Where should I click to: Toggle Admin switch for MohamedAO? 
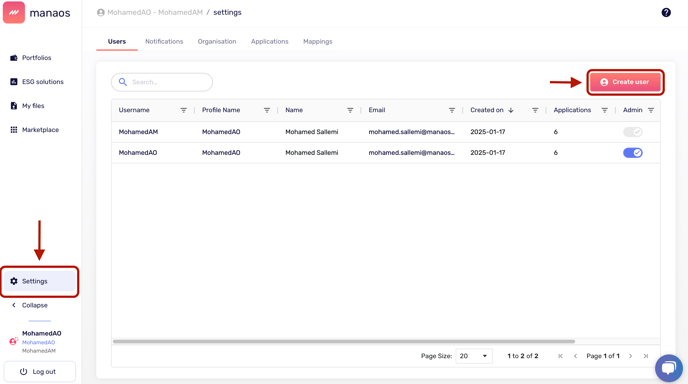pyautogui.click(x=632, y=153)
